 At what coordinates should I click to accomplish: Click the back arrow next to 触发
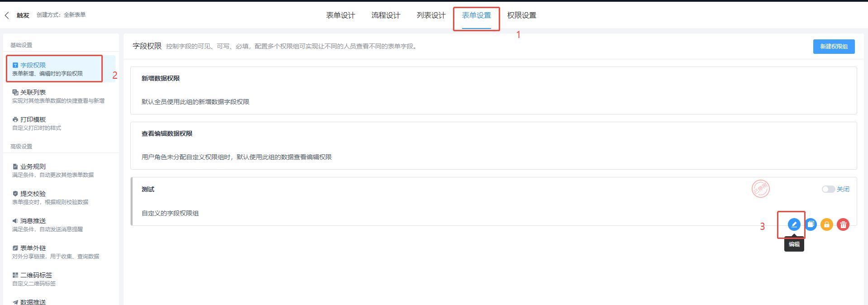pos(7,15)
